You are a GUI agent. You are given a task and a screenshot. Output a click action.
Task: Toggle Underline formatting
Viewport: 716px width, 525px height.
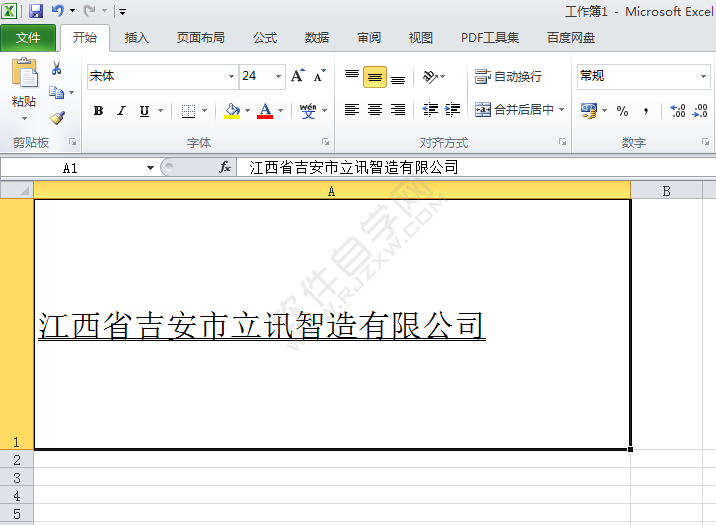[144, 110]
